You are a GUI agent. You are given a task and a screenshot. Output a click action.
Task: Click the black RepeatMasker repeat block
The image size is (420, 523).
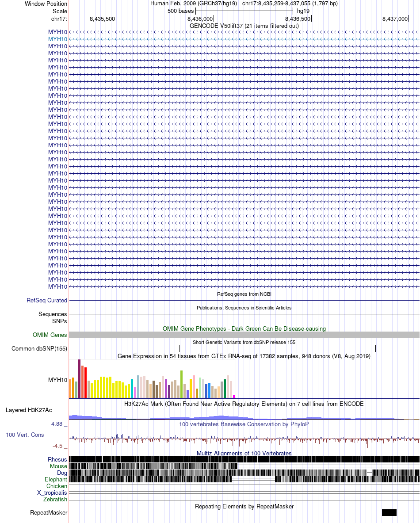[x=389, y=513]
